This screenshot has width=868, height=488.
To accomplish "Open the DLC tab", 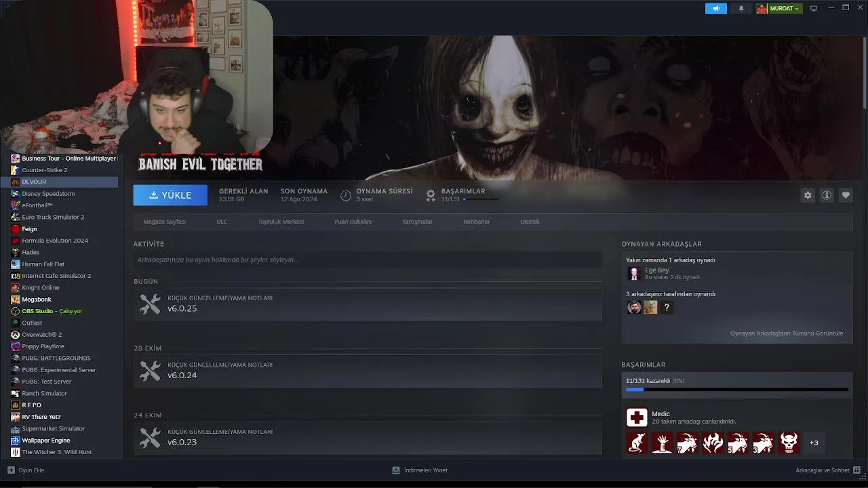I will pyautogui.click(x=222, y=222).
